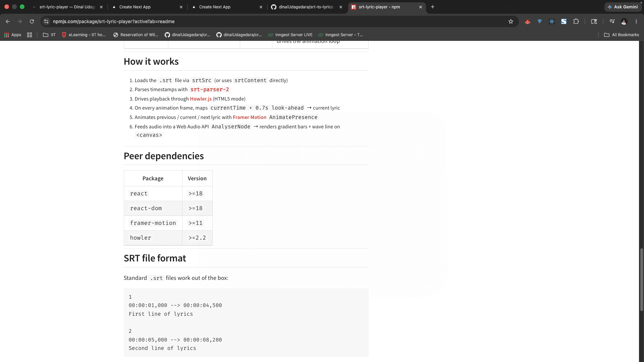The height and width of the screenshot is (362, 644).
Task: Open the IIT bookmarks folder
Action: 49,35
